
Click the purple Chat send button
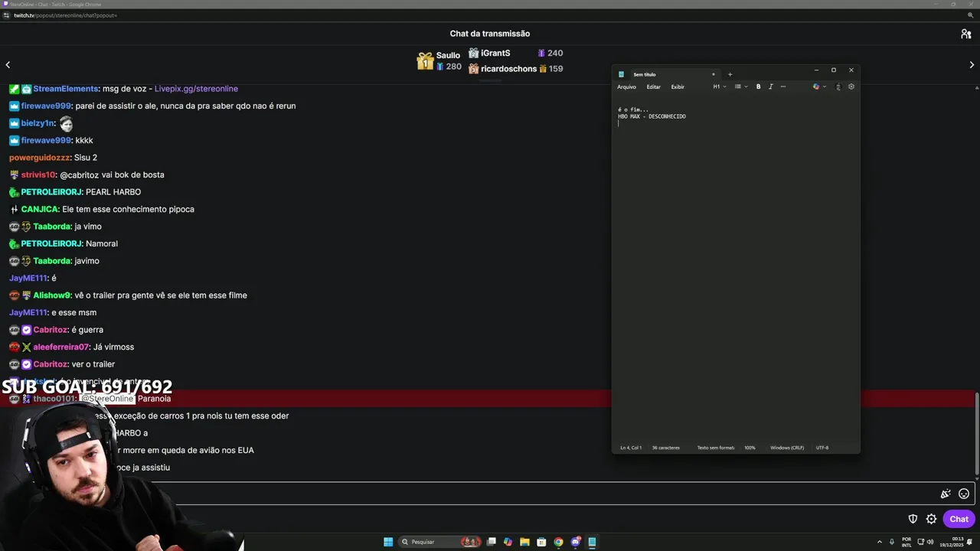tap(959, 519)
